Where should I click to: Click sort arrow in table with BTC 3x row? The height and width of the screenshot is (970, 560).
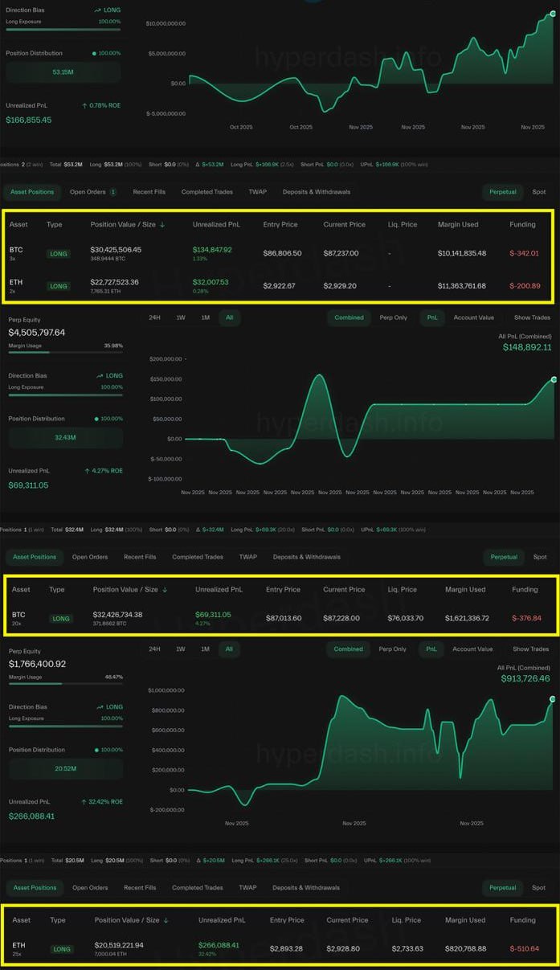pyautogui.click(x=162, y=225)
